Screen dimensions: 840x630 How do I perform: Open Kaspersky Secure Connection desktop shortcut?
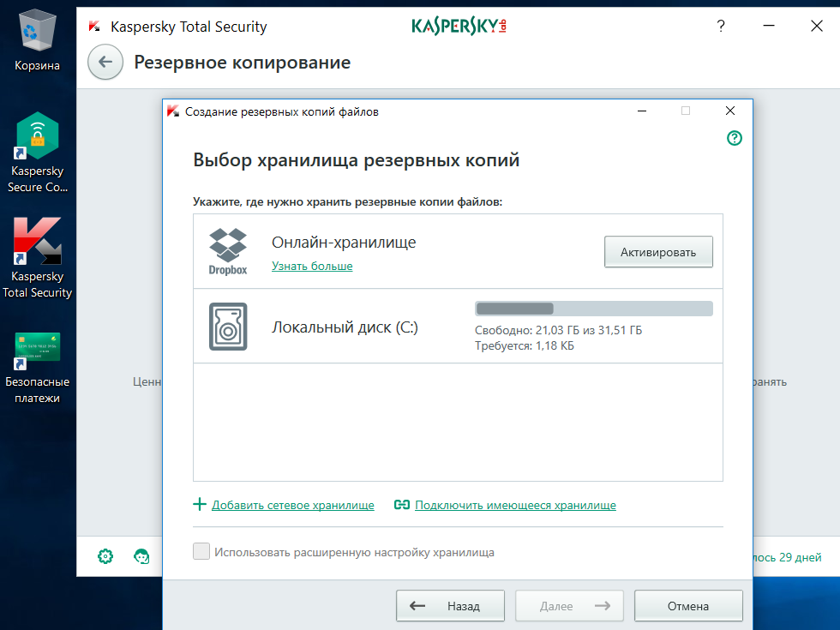coord(37,152)
